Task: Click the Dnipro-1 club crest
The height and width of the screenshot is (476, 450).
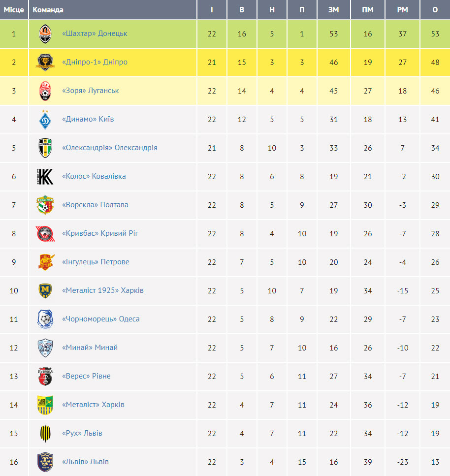Action: pos(45,62)
